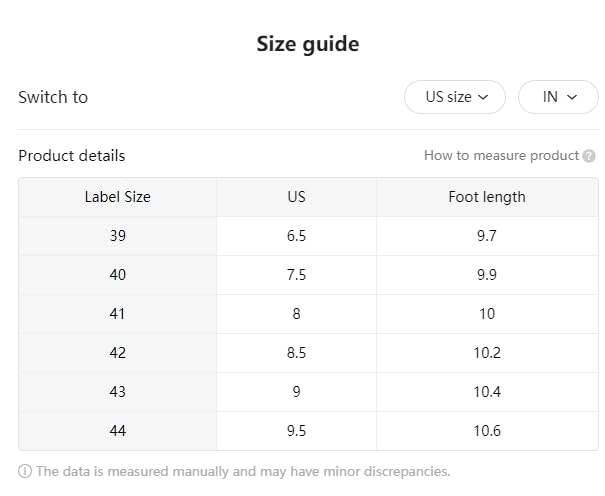Image resolution: width=605 pixels, height=496 pixels.
Task: Open the US size dropdown
Action: pyautogui.click(x=456, y=97)
